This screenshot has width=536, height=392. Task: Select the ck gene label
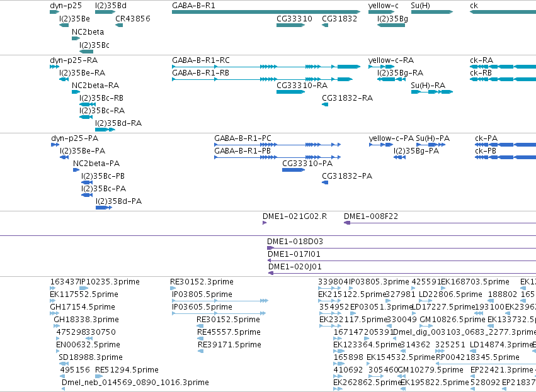[474, 6]
